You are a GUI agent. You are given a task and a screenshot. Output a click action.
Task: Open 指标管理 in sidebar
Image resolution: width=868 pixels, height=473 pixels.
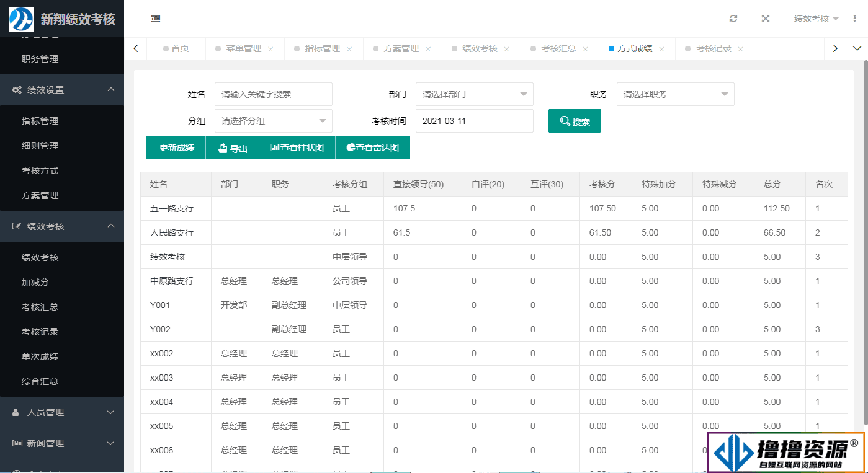(x=62, y=121)
